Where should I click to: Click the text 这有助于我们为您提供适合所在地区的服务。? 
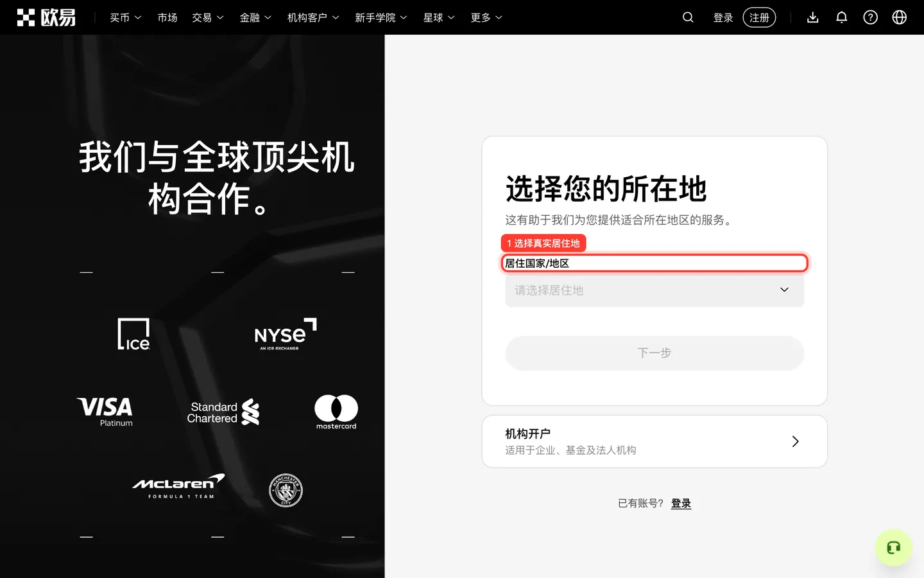[x=619, y=220]
